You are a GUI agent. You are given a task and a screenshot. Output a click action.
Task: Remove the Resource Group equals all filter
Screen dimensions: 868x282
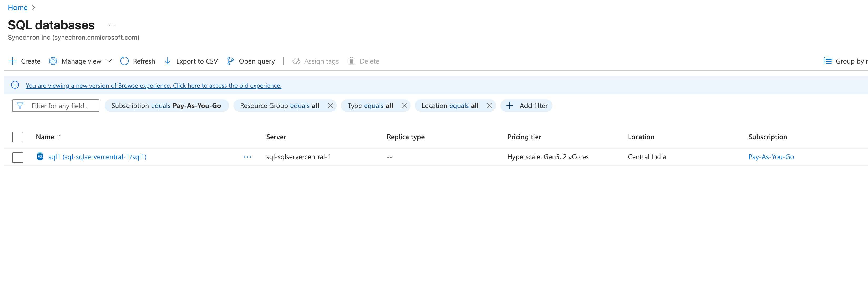[330, 106]
